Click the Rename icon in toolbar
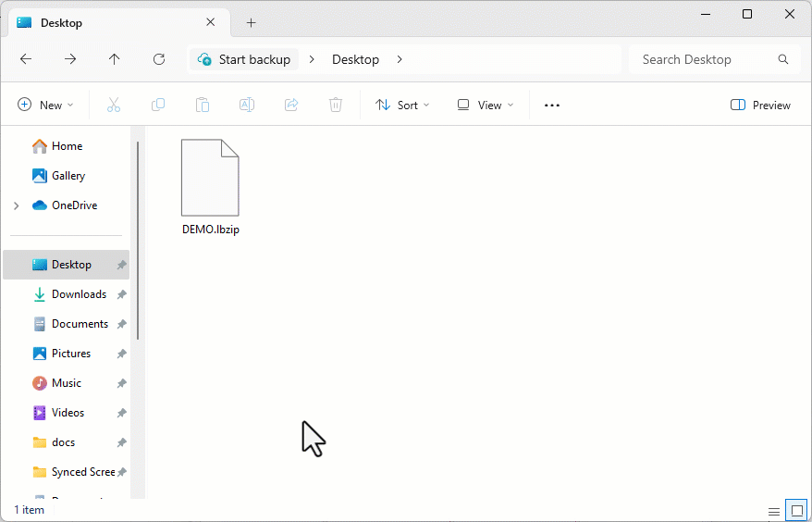 point(247,106)
